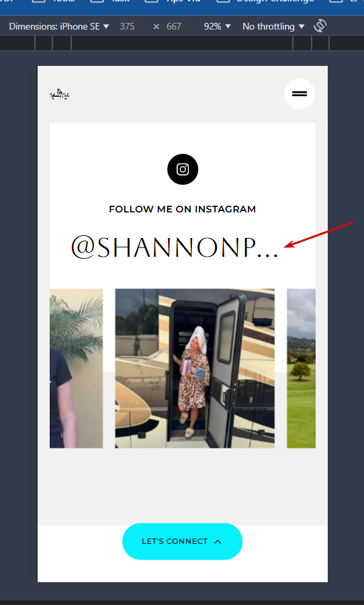Click the media query breakpoint ruler bar

click(182, 43)
